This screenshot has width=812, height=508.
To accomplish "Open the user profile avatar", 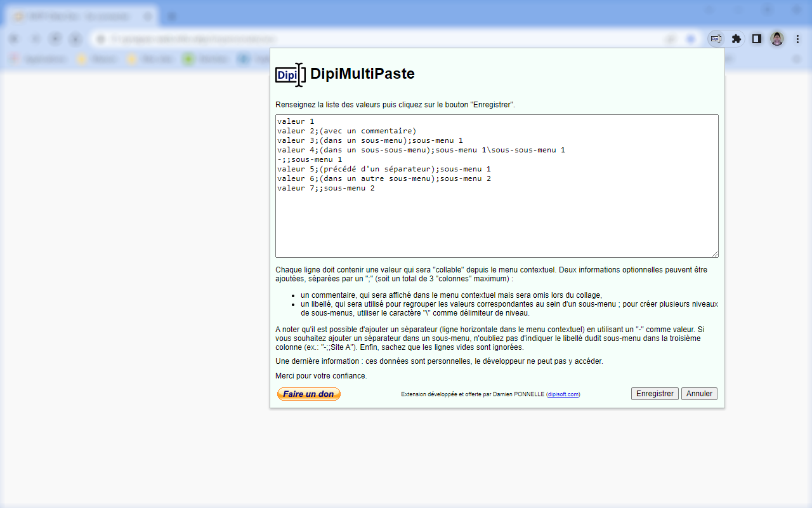I will 777,39.
